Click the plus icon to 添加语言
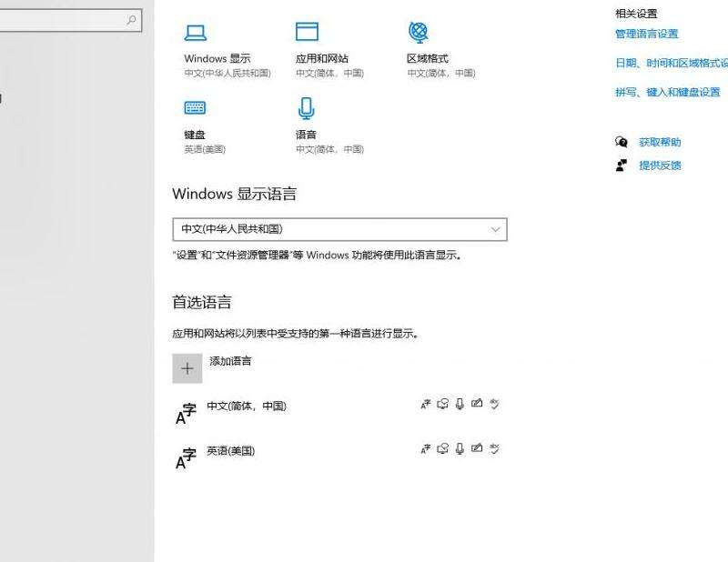Screen dimensions: 728x562 coord(187,368)
